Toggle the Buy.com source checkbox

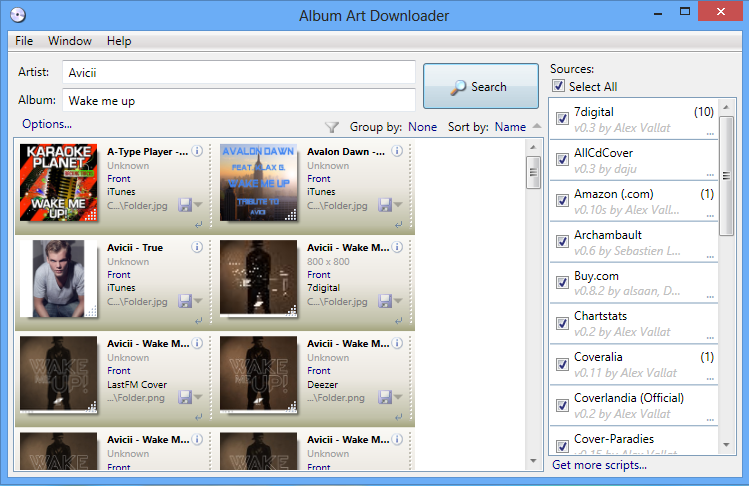click(562, 282)
